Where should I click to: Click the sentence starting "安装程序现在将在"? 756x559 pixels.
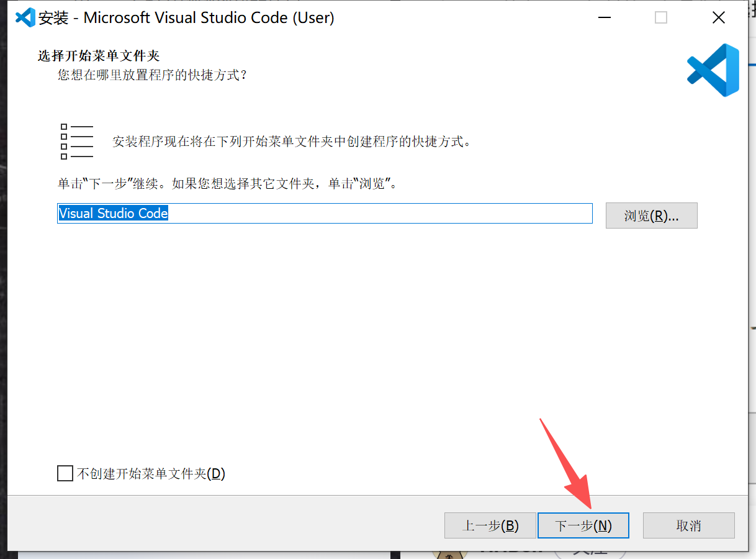(292, 142)
